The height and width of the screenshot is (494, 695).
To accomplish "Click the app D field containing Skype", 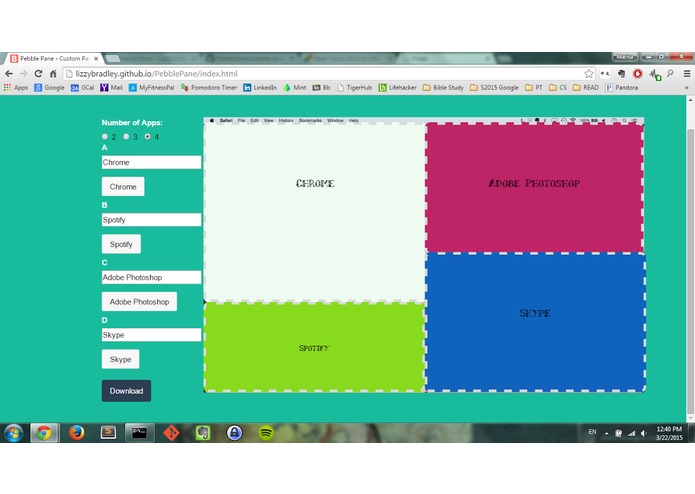I will [151, 335].
